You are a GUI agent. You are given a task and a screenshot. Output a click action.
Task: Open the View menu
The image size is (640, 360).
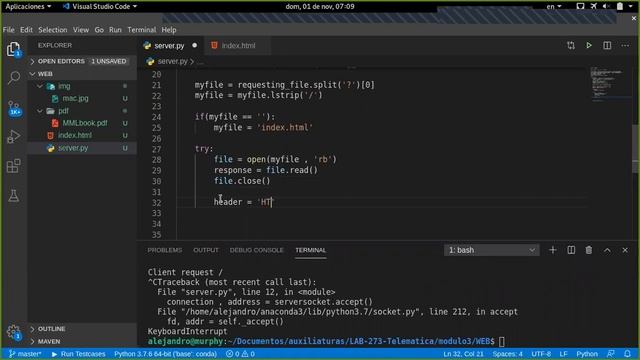[x=81, y=30]
